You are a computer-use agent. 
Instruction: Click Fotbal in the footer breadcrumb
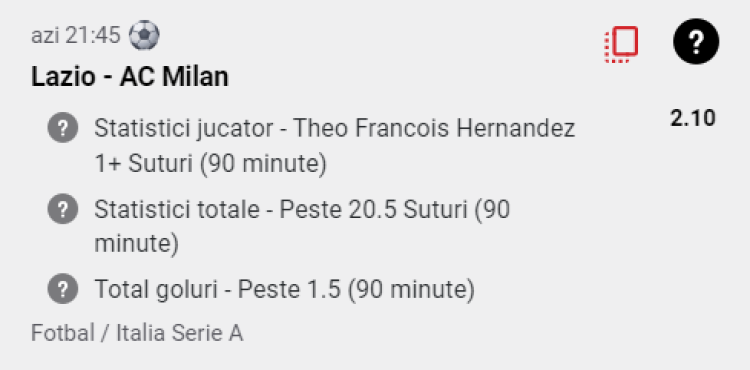point(63,333)
